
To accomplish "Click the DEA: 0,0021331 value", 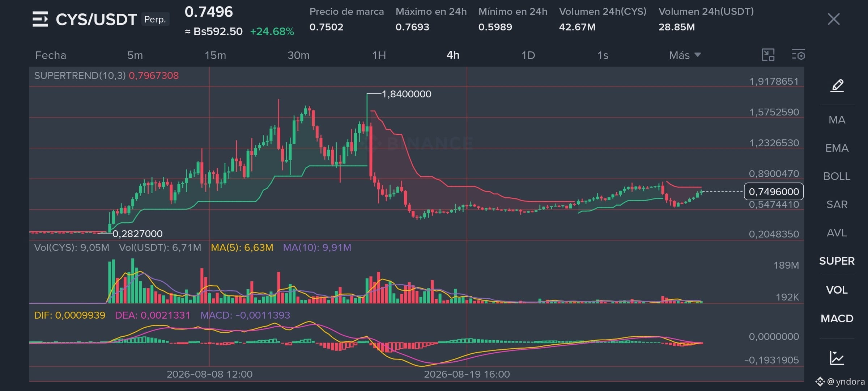I will pyautogui.click(x=152, y=315).
